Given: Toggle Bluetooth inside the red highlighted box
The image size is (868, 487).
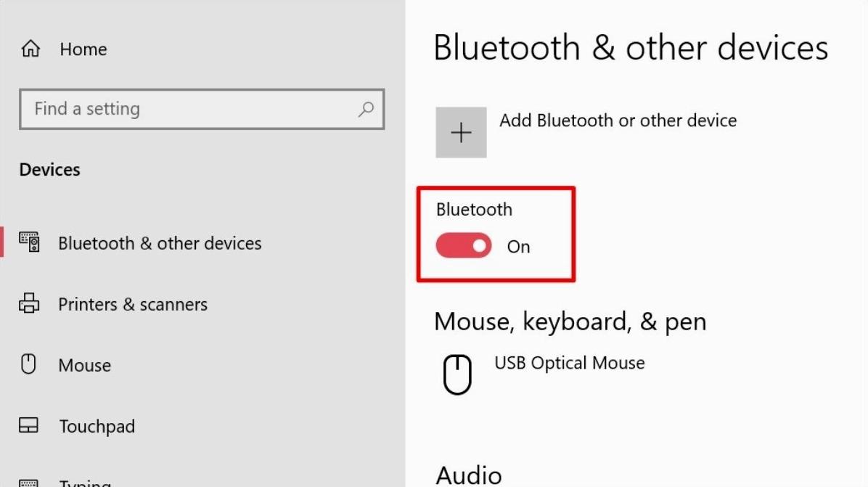Looking at the screenshot, I should 463,245.
